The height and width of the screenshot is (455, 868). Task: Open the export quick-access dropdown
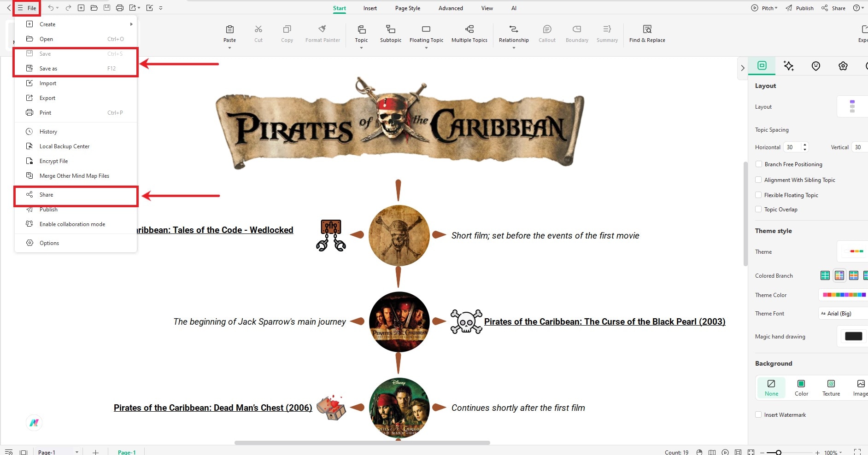pyautogui.click(x=138, y=8)
